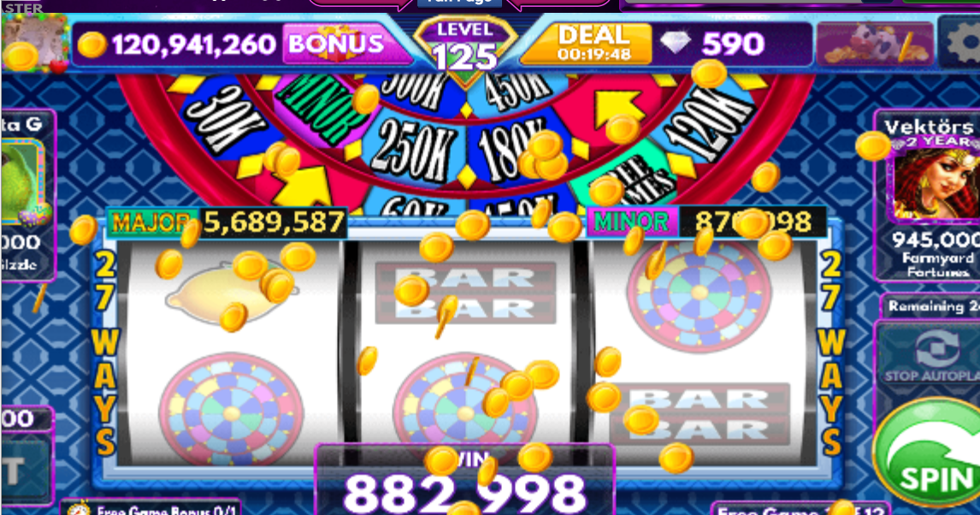Click the DEAL countdown timer offer
Viewport: 980px width, 515px height.
click(x=587, y=43)
